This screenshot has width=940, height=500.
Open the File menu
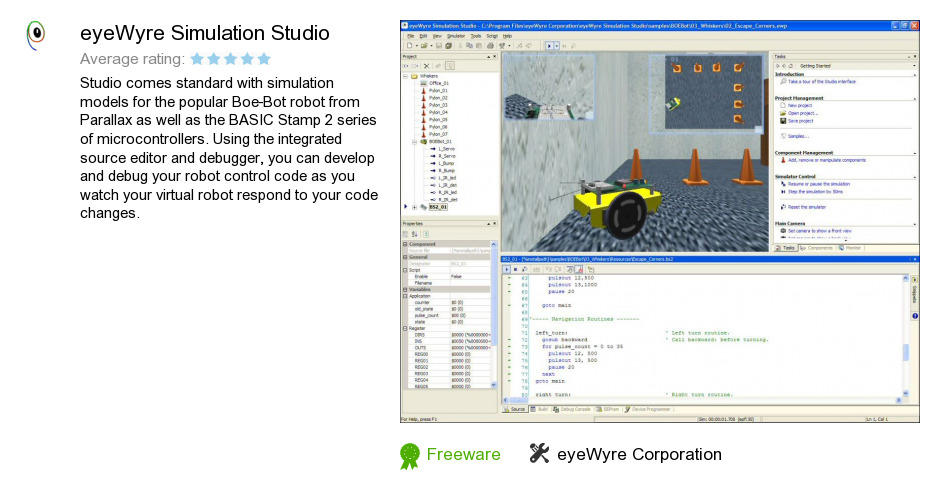(x=411, y=36)
